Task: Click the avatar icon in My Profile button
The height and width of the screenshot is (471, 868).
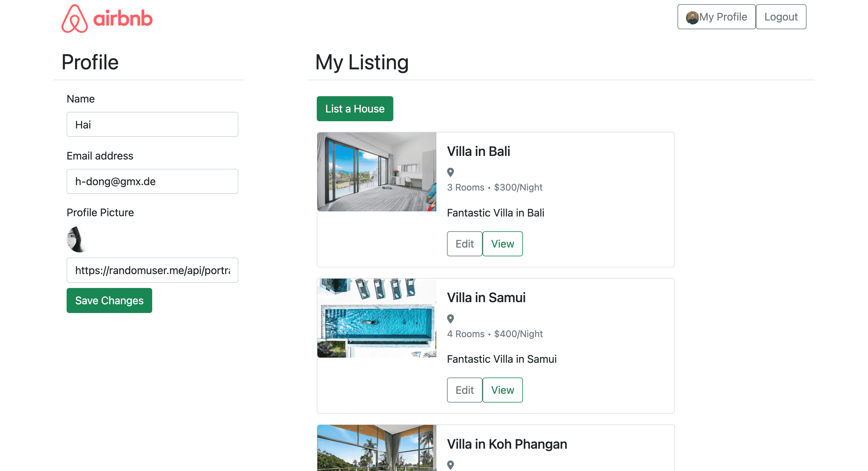Action: click(x=692, y=17)
